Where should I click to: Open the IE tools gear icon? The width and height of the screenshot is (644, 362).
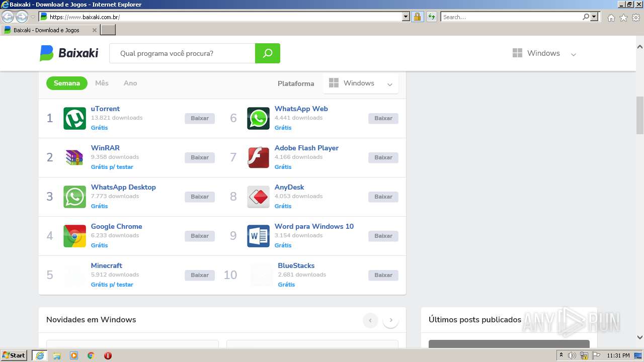[636, 18]
